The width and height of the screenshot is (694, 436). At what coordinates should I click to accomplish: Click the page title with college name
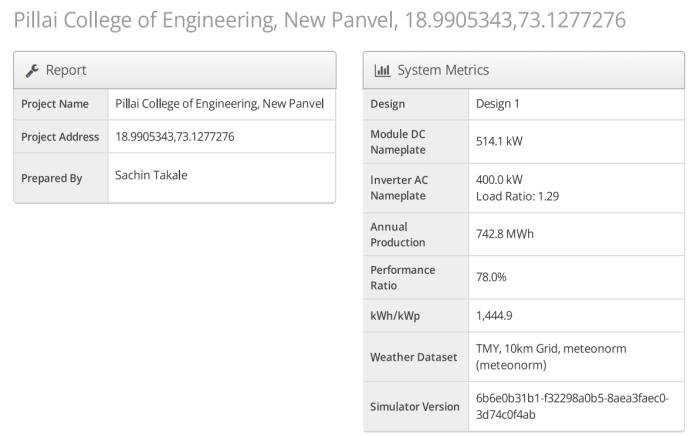tap(320, 20)
